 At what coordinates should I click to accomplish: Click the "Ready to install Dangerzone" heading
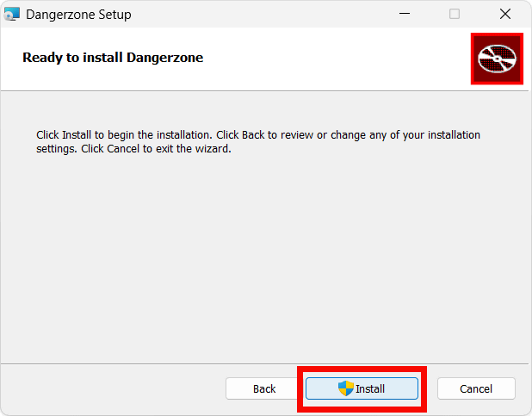click(x=113, y=58)
